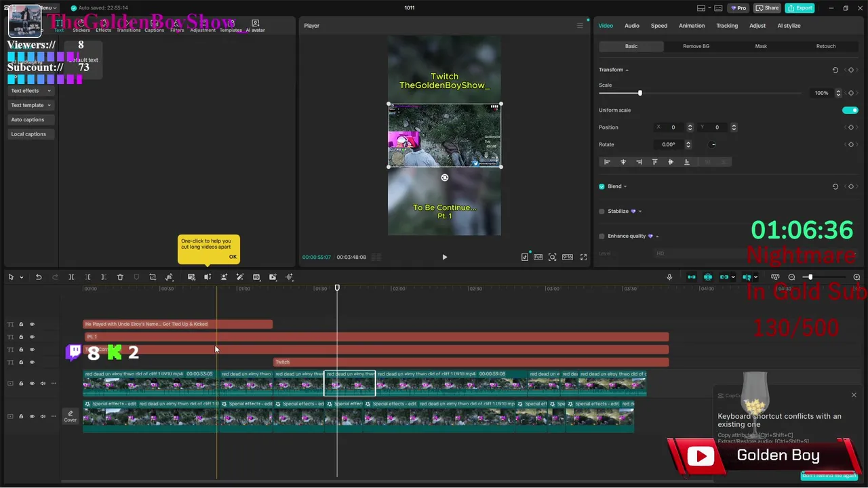
Task: Select the pointer tool in timeline toolbar
Action: click(x=11, y=277)
